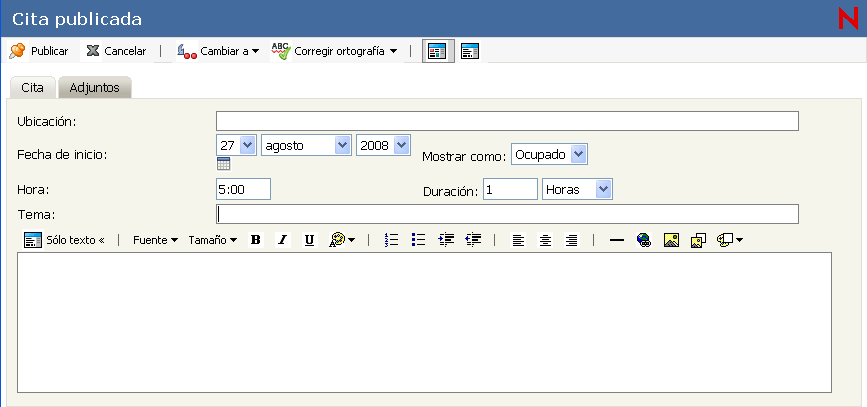Open the text color palette
This screenshot has height=407, width=867.
(342, 240)
